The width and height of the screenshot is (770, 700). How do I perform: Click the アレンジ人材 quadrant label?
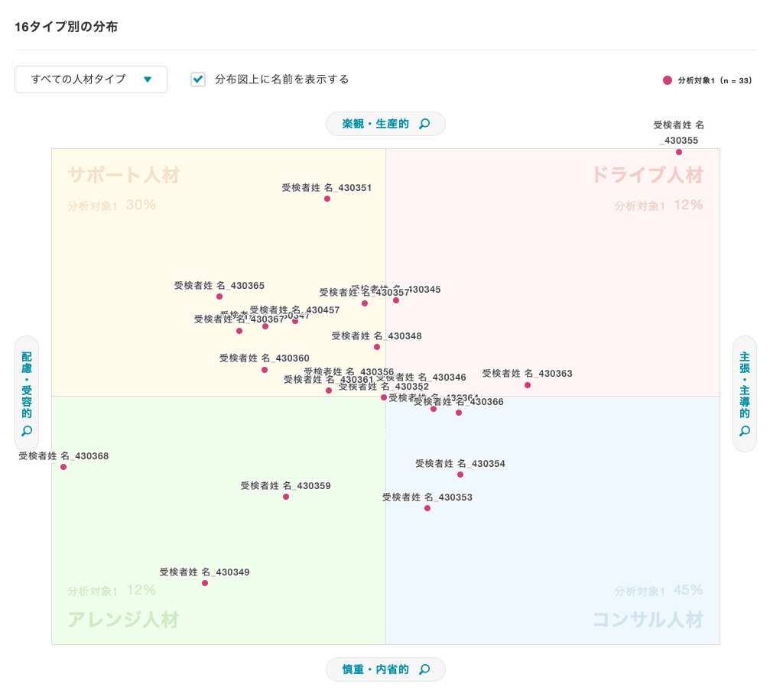click(x=123, y=620)
